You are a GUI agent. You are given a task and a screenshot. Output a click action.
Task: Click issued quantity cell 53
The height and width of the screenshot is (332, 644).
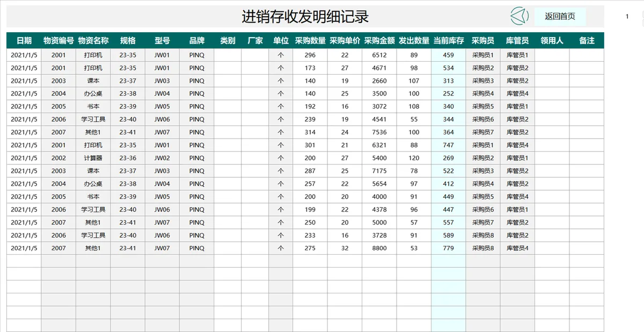[x=414, y=248]
